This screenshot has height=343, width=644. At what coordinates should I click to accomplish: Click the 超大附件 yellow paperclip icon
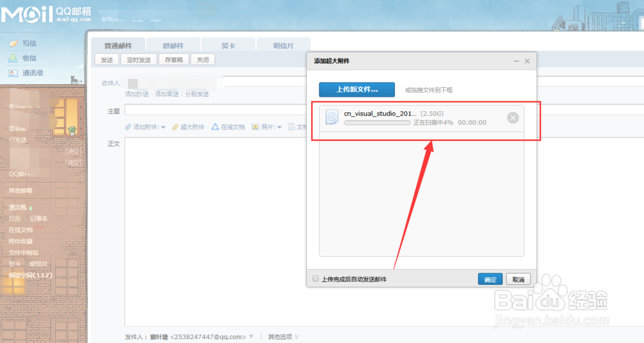point(175,127)
